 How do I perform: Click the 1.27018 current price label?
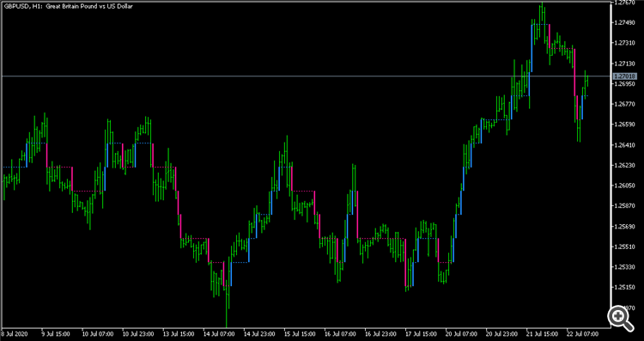[x=625, y=76]
